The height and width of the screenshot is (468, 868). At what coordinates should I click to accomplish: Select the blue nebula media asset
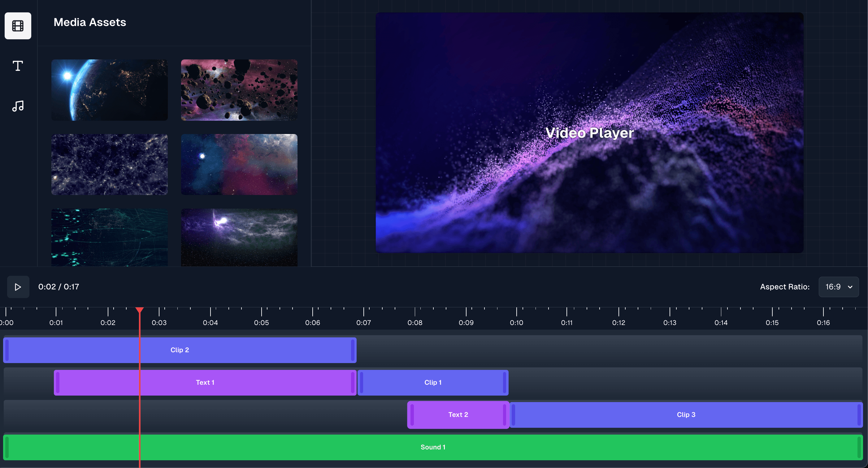click(239, 165)
